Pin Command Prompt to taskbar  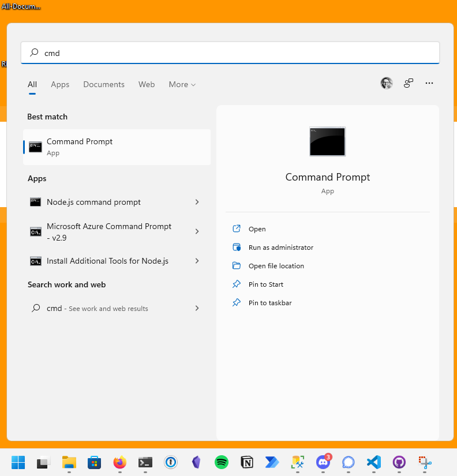269,303
